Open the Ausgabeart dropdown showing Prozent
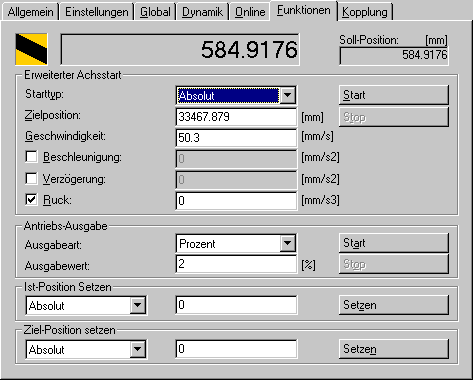 click(x=236, y=244)
